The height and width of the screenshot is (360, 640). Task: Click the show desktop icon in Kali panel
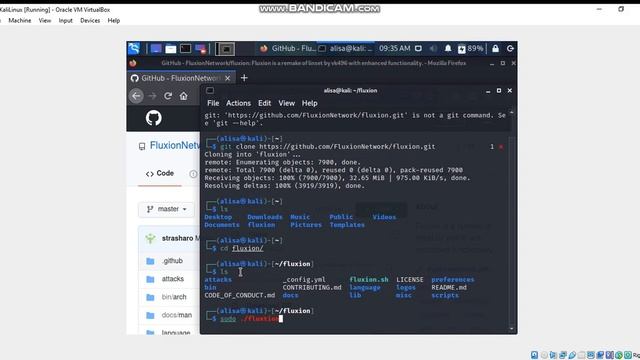click(156, 49)
